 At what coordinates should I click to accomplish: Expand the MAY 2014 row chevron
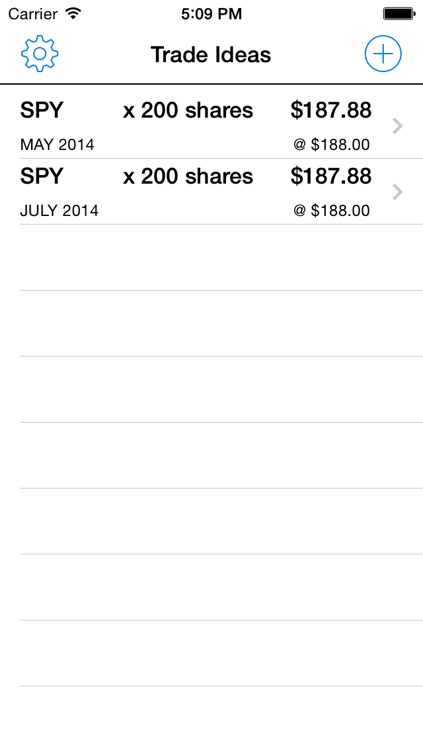[x=398, y=126]
